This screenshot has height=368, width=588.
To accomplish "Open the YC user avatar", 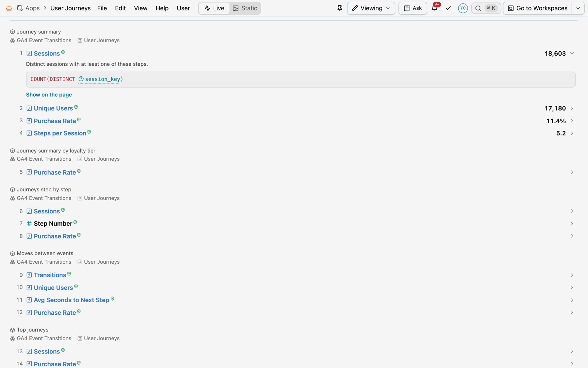I will (x=463, y=8).
